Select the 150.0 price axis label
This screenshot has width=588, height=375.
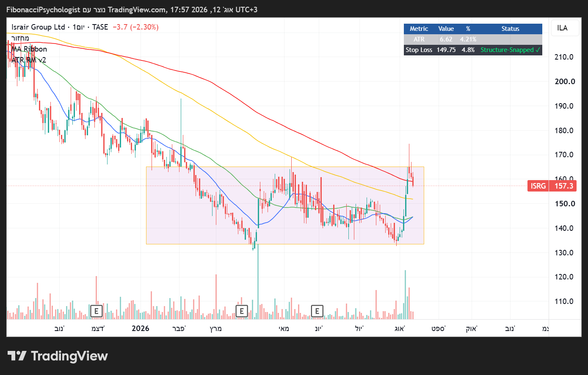pos(564,204)
